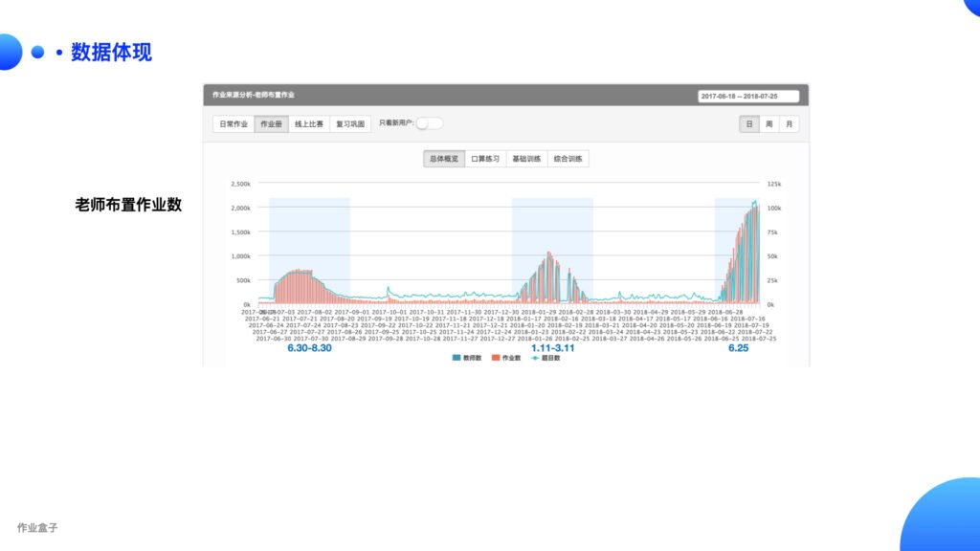Switch time granularity to 周 (week)
This screenshot has height=551, width=980.
click(769, 124)
